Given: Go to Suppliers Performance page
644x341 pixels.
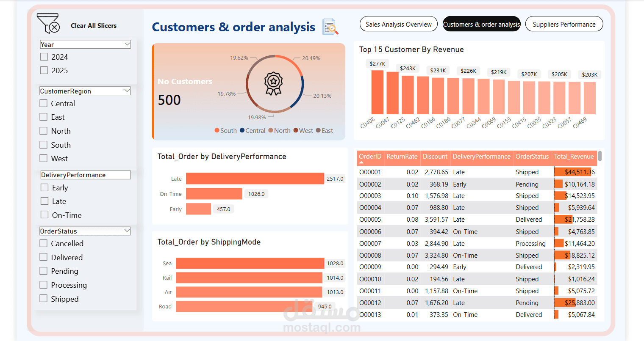Looking at the screenshot, I should point(564,24).
